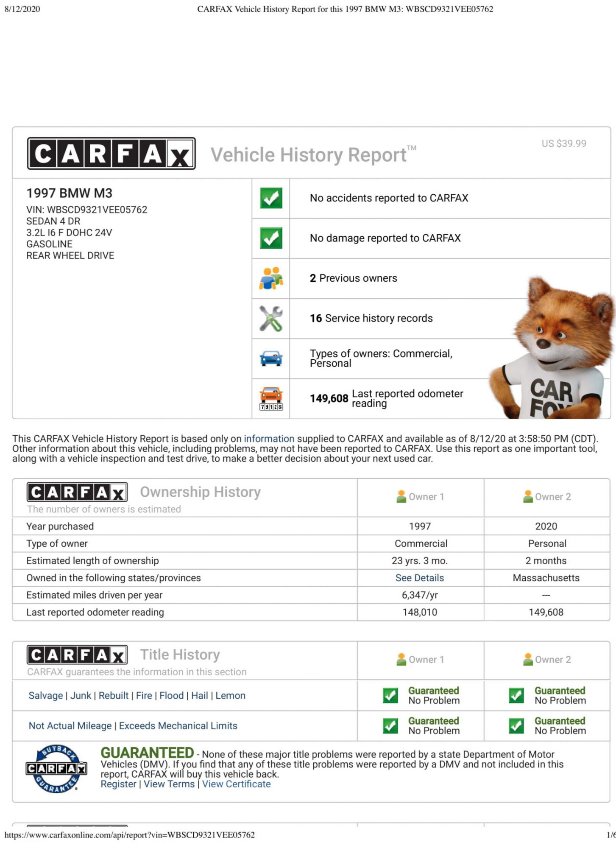Click the Owner 1 person icon in Title History
Viewport: 616px width, 851px height.
(401, 659)
